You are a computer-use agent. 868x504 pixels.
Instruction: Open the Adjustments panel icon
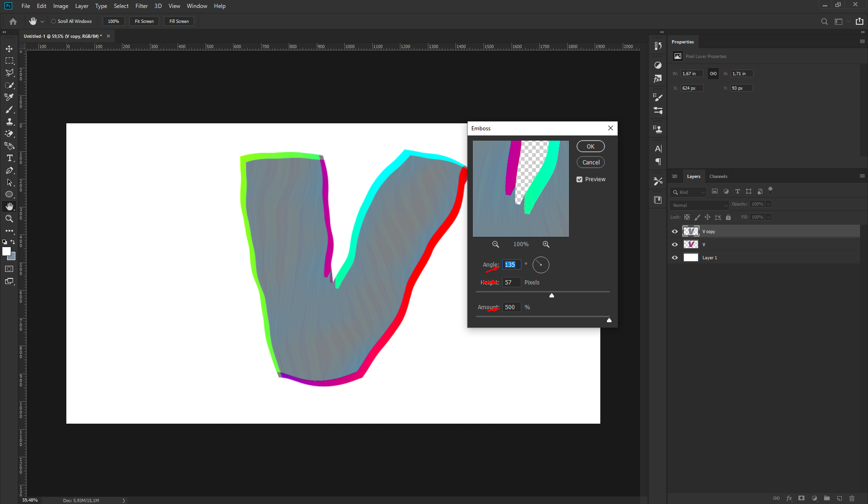pyautogui.click(x=658, y=65)
